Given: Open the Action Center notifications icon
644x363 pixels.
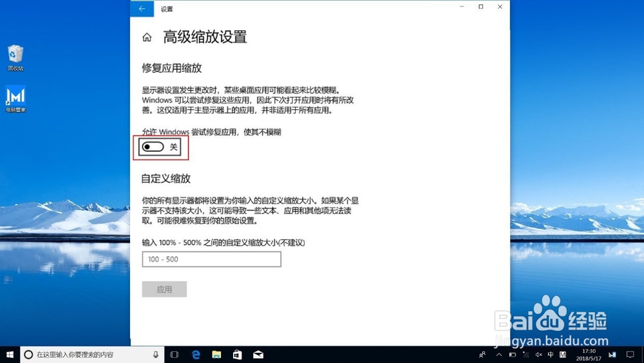Looking at the screenshot, I should 630,355.
